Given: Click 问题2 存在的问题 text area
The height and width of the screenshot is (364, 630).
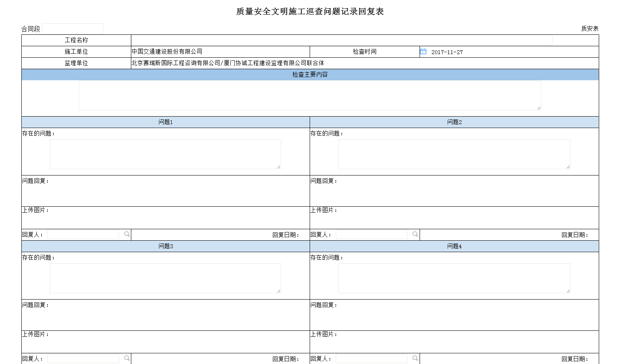Looking at the screenshot, I should (454, 154).
